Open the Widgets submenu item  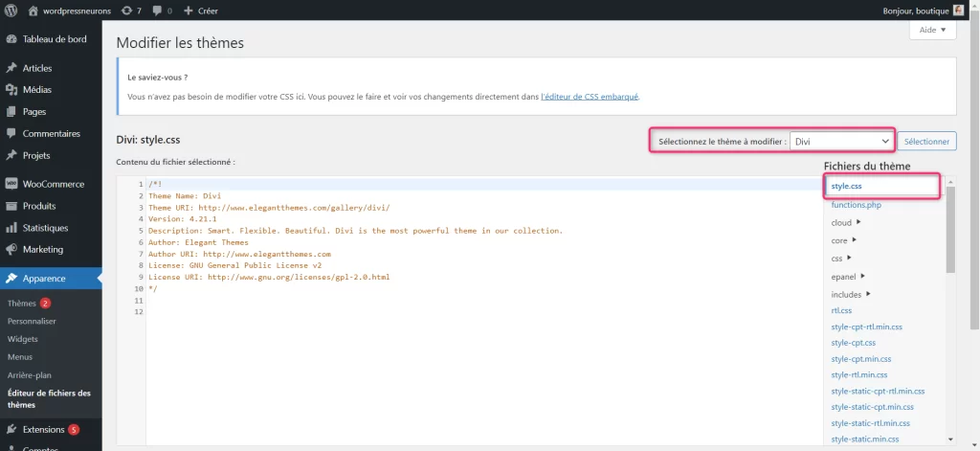(x=23, y=339)
